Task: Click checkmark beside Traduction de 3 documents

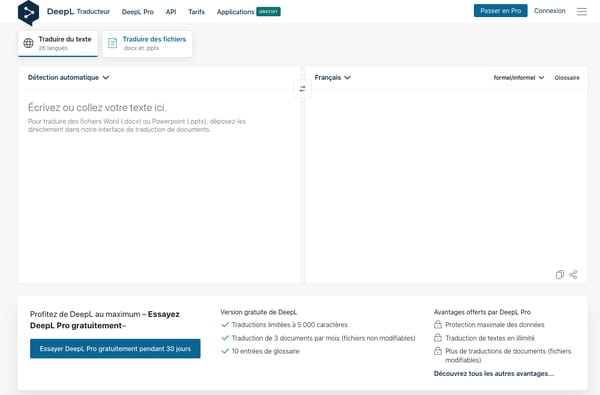Action: pos(225,338)
